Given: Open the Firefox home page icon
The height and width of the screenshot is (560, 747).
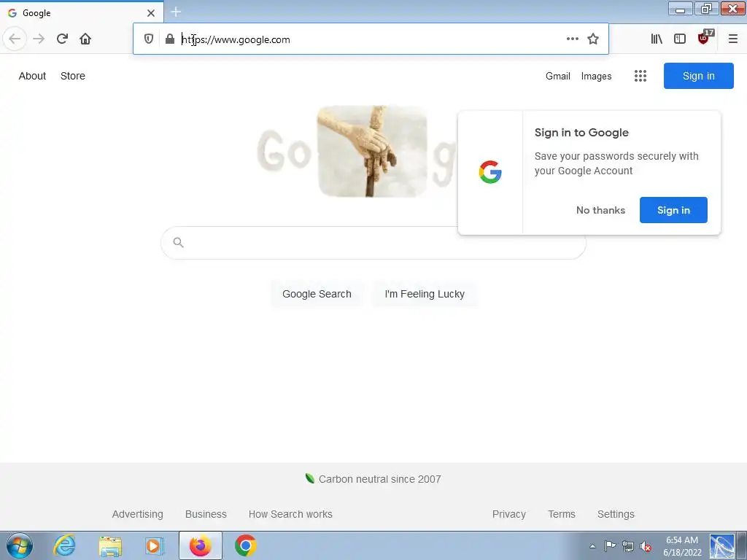Looking at the screenshot, I should tap(85, 39).
